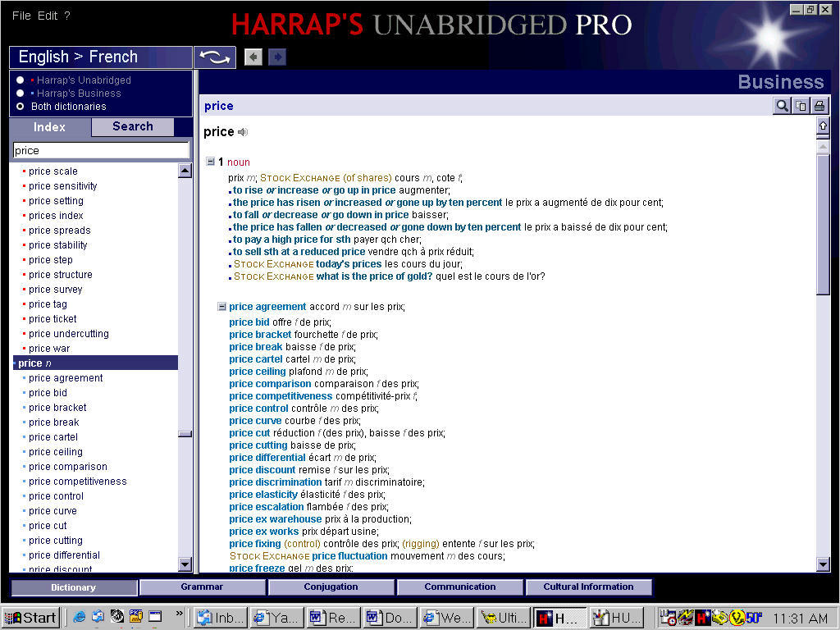Follow the 'price fluctuation' link in entry
The height and width of the screenshot is (630, 840).
[349, 556]
